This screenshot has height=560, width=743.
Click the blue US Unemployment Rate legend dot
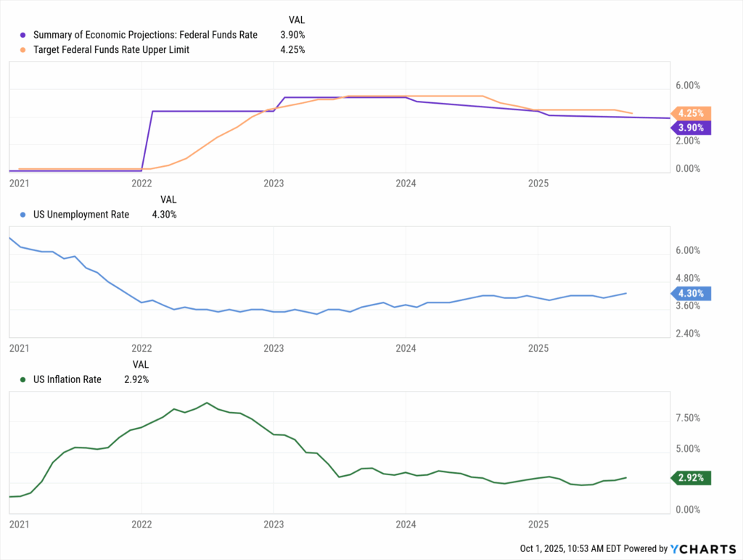pos(23,215)
